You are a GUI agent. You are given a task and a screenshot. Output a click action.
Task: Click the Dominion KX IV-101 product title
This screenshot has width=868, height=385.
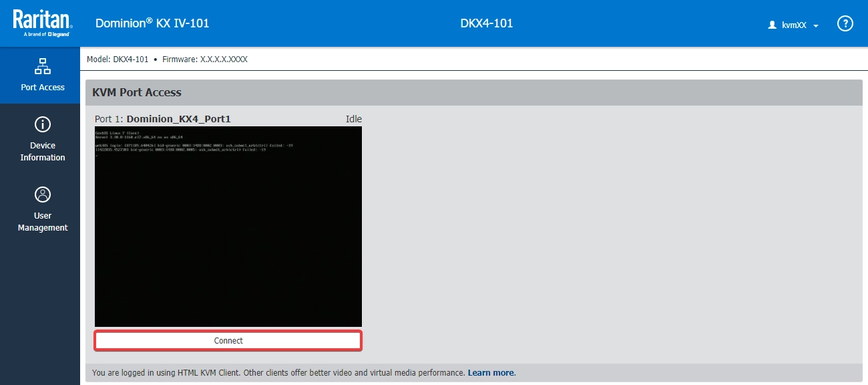point(152,23)
